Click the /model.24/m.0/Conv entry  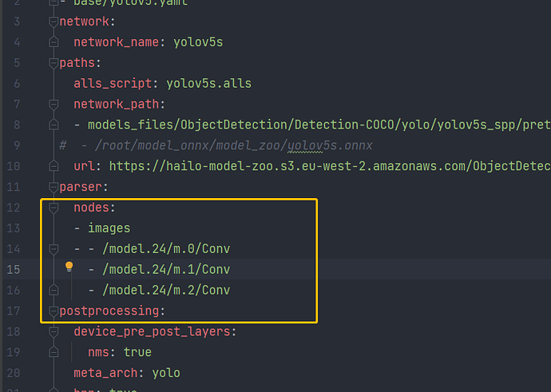165,250
